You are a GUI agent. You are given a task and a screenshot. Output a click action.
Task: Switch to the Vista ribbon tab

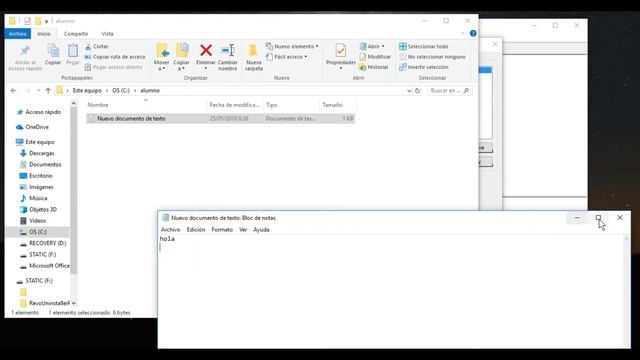(107, 34)
